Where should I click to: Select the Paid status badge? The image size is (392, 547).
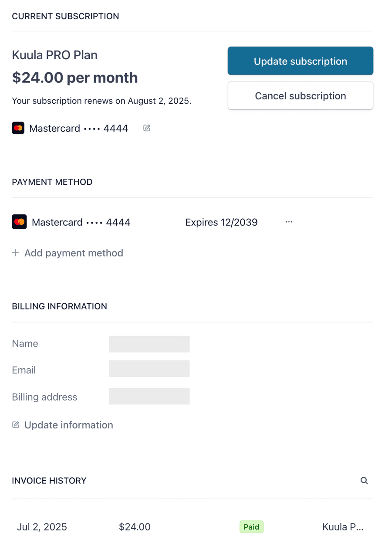[251, 527]
